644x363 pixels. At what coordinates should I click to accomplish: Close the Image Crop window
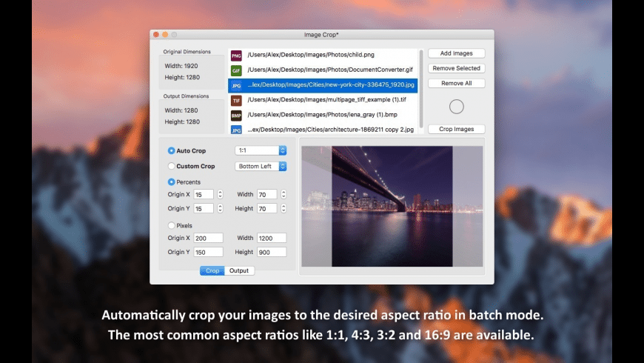click(x=156, y=35)
